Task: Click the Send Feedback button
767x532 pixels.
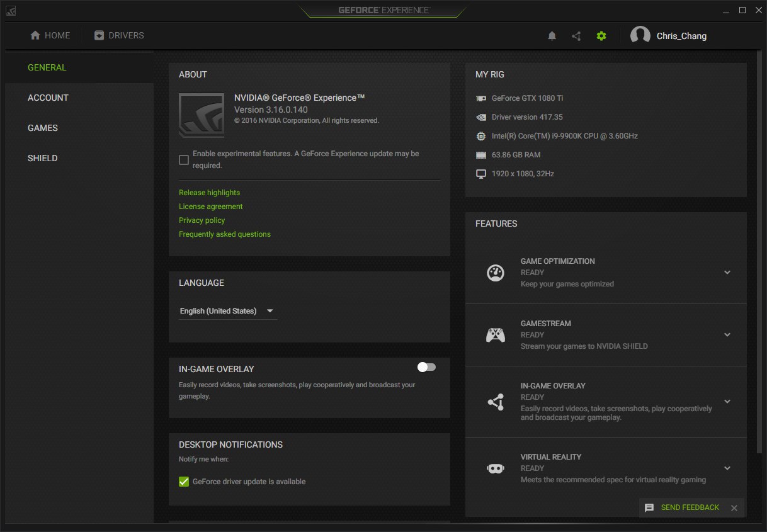Action: (683, 508)
